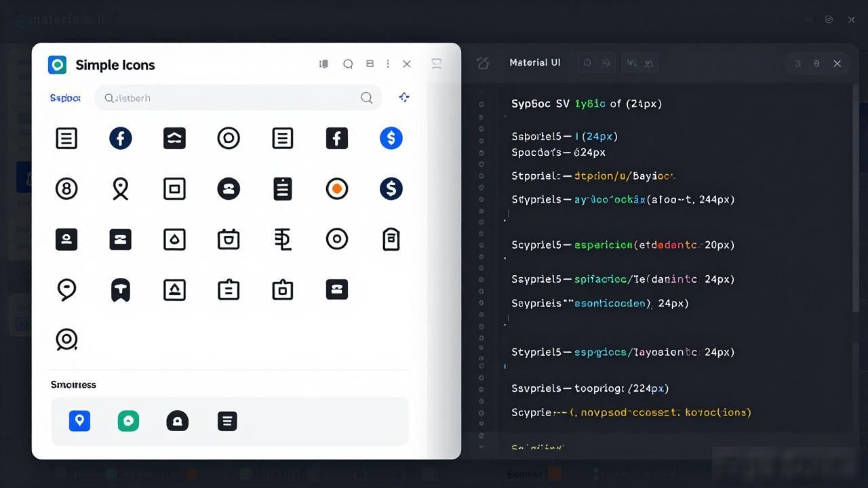Click icon left of Material UI title
This screenshot has width=868, height=488.
click(x=483, y=63)
